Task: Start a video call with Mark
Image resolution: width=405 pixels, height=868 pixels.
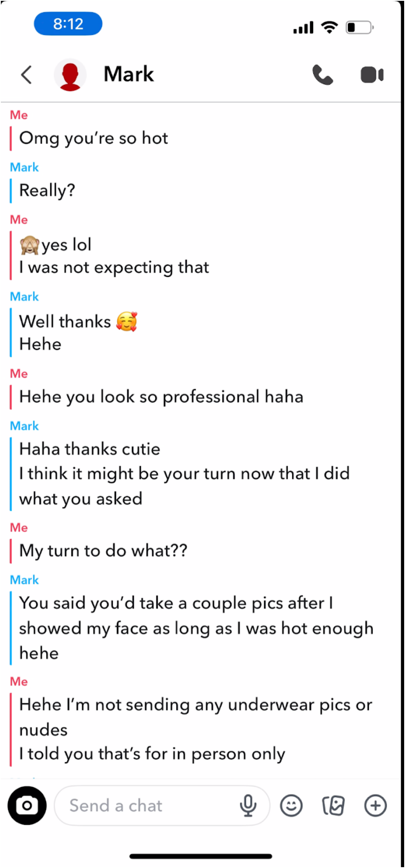Action: click(x=372, y=75)
